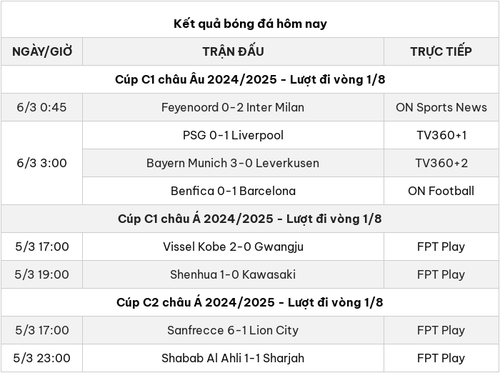
Task: Open Vissel Kobe 2-0 Gwangju result
Action: [233, 247]
